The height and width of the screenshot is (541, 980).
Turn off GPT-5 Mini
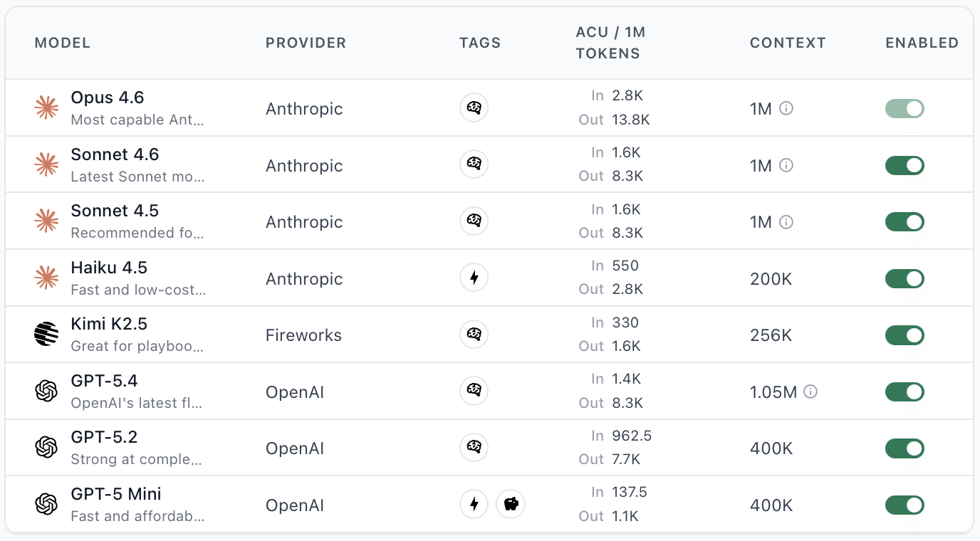(x=905, y=505)
